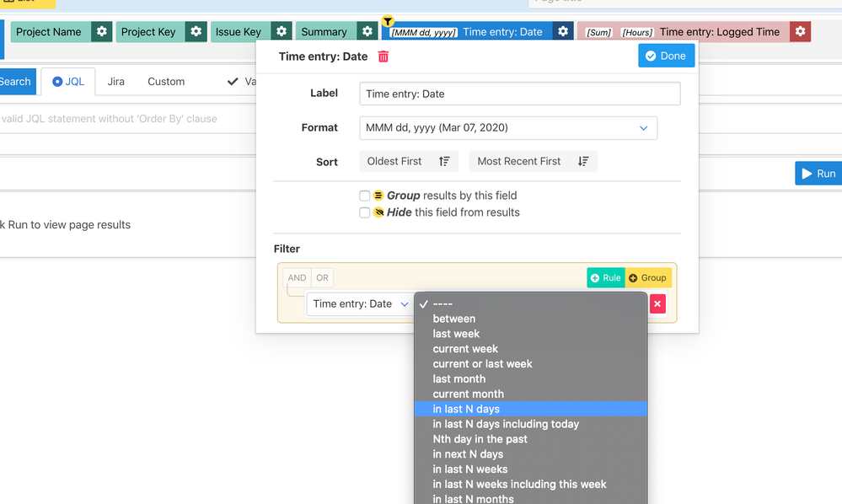Click the [Hours] unit tag
842x504 pixels.
click(637, 32)
